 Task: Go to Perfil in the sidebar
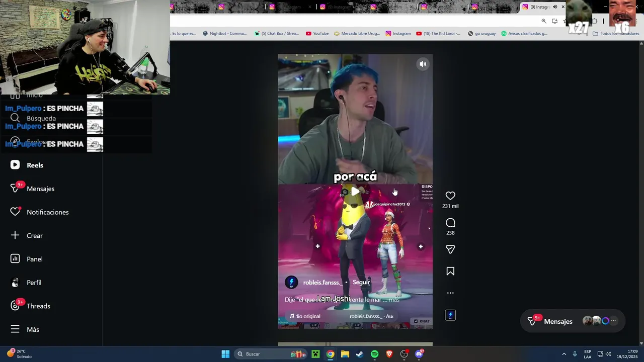click(x=27, y=283)
